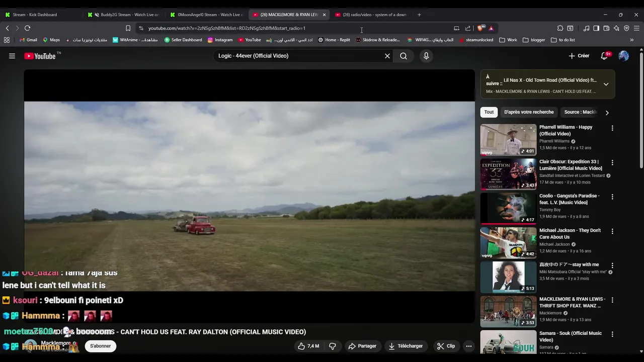Viewport: 644px width, 362px height.
Task: Click the red truck video player area
Action: 250,196
